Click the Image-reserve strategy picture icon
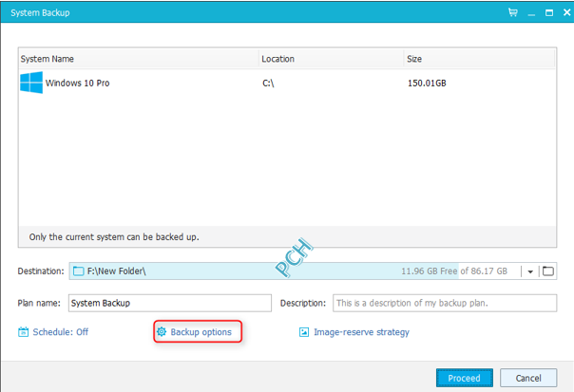This screenshot has width=574, height=392. click(304, 332)
